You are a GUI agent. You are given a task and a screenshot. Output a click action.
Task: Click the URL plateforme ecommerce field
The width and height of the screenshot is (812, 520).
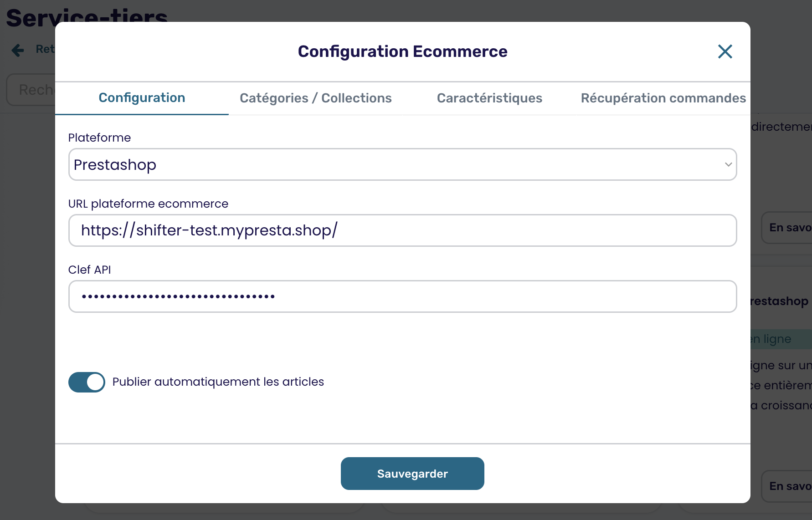(403, 230)
